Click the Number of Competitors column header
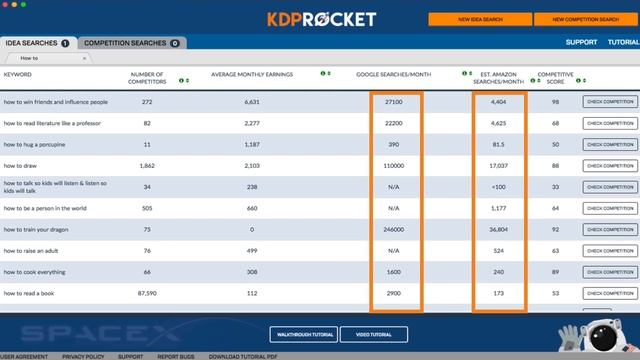This screenshot has height=360, width=640. (147, 78)
